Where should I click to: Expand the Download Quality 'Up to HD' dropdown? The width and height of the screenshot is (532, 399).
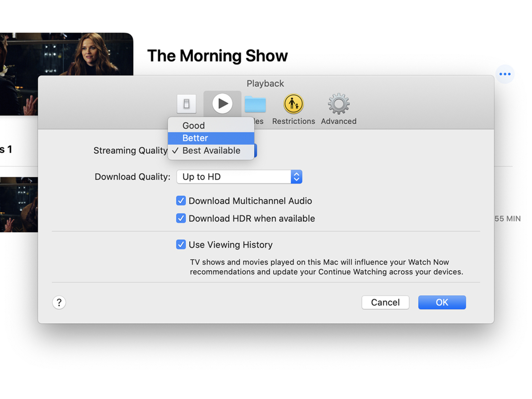[x=239, y=177]
